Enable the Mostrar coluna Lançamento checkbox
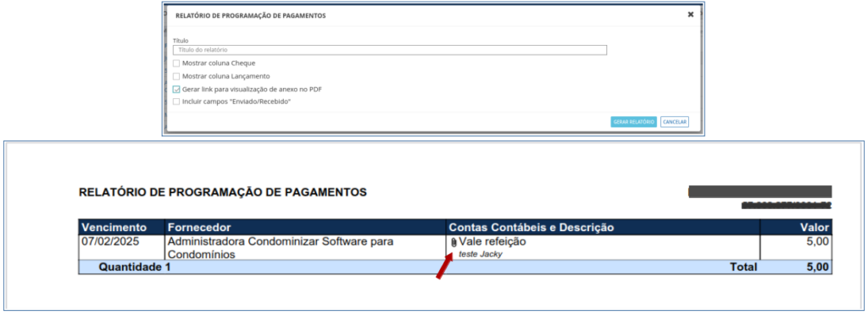Screen dimensions: 868x315 coord(176,76)
